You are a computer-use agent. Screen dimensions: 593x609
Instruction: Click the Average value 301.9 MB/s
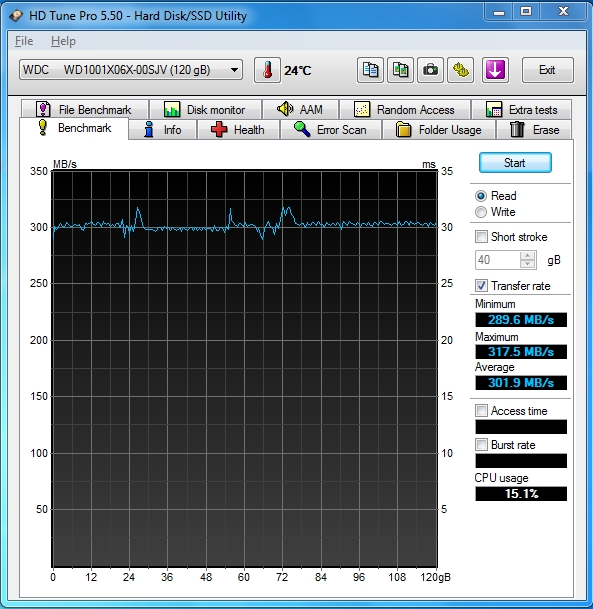[521, 383]
